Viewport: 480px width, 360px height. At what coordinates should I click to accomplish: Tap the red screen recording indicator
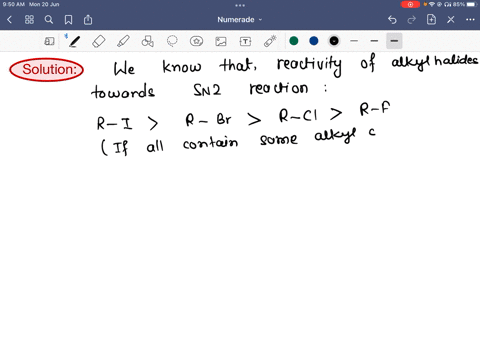click(x=410, y=5)
